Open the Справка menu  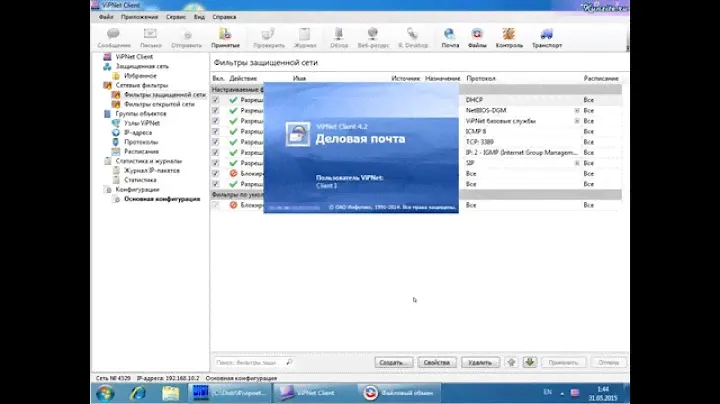pos(225,17)
